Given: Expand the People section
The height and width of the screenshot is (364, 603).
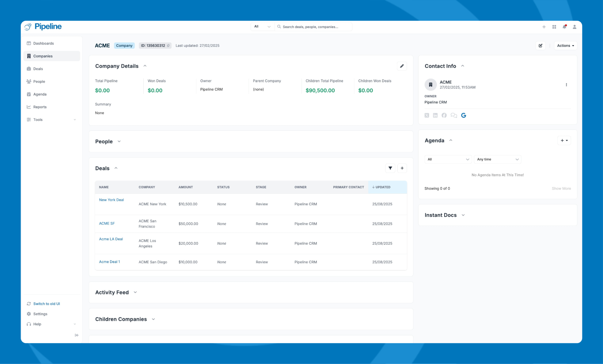Looking at the screenshot, I should click(119, 142).
